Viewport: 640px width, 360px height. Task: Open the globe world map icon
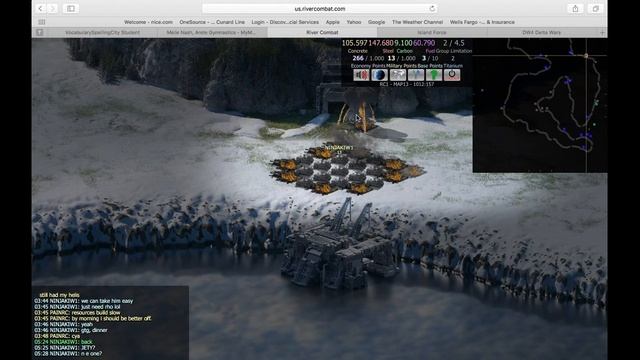[x=379, y=75]
